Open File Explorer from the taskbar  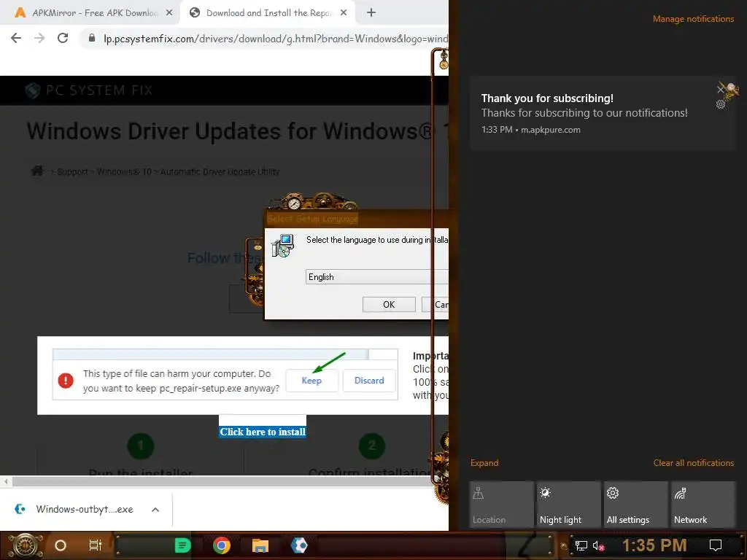[260, 545]
